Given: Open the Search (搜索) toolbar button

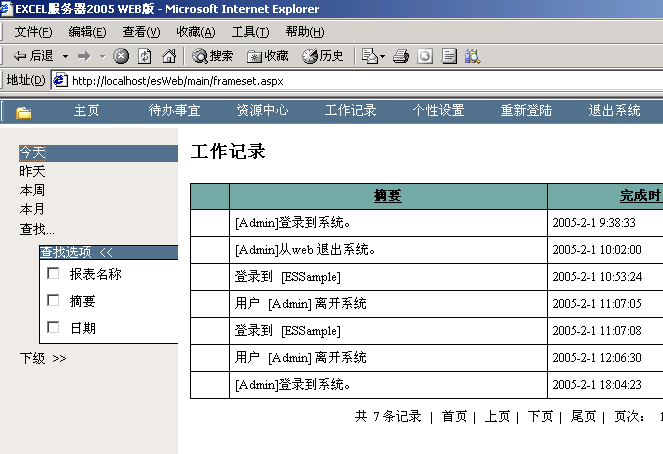Looking at the screenshot, I should (213, 56).
